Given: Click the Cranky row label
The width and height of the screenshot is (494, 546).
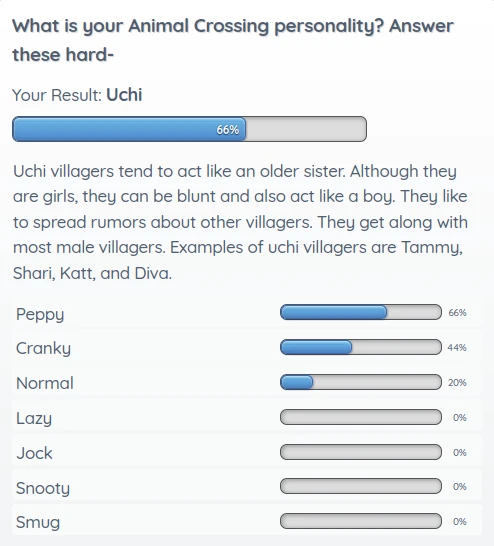Looking at the screenshot, I should tap(43, 349).
